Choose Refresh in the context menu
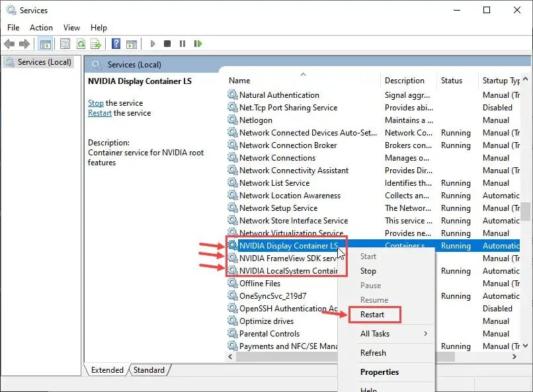This screenshot has width=533, height=392. click(373, 353)
